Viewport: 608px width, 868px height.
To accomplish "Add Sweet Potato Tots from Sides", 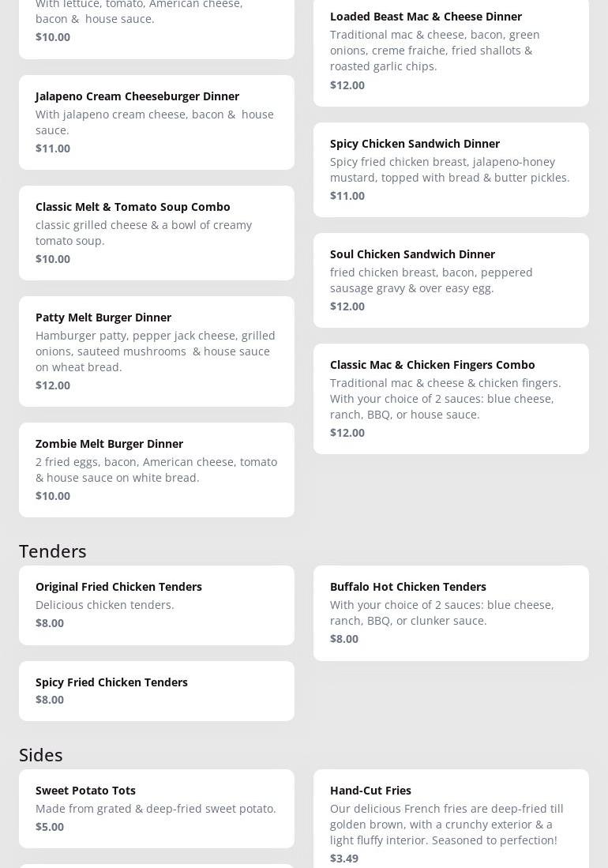I will coord(156,807).
